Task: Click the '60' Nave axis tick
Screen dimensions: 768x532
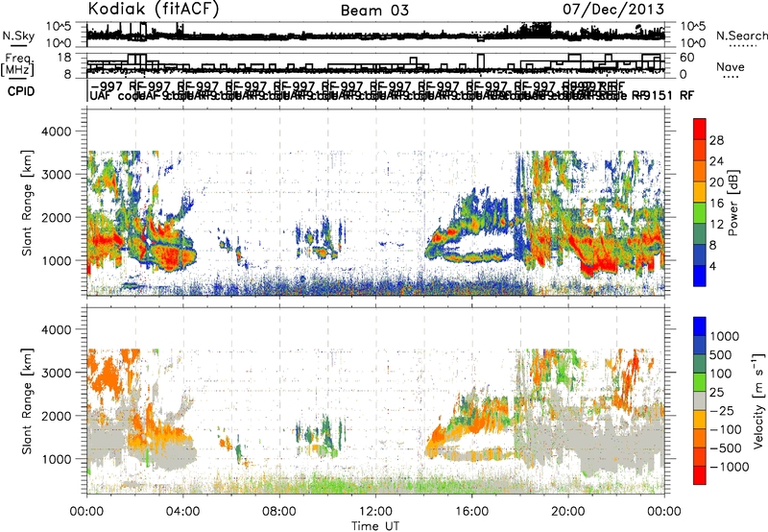Action: (x=687, y=58)
